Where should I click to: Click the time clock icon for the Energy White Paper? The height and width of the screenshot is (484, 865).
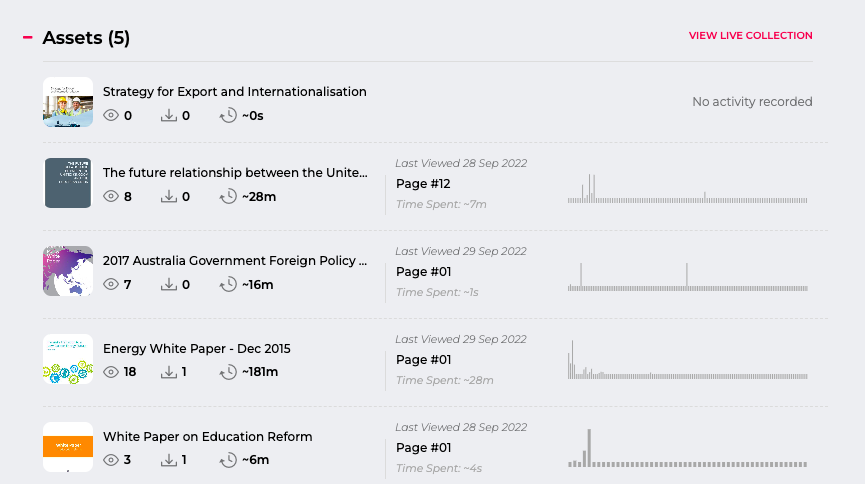[228, 372]
